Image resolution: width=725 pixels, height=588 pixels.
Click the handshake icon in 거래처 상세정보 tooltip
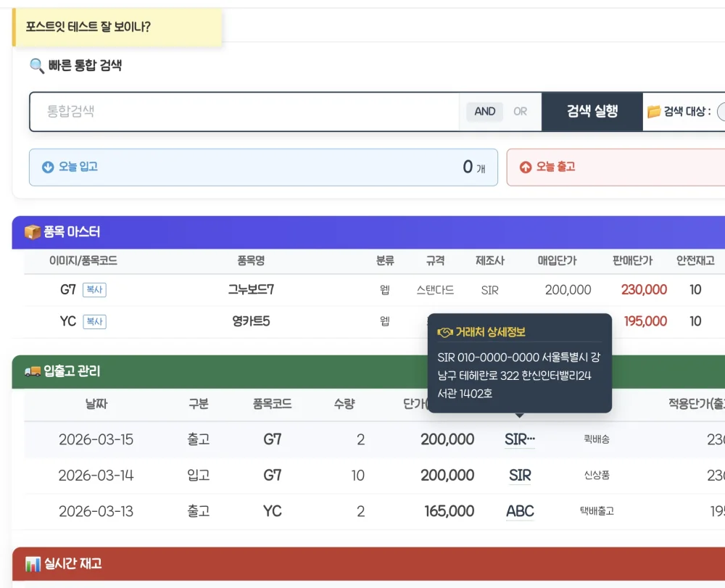tap(445, 332)
